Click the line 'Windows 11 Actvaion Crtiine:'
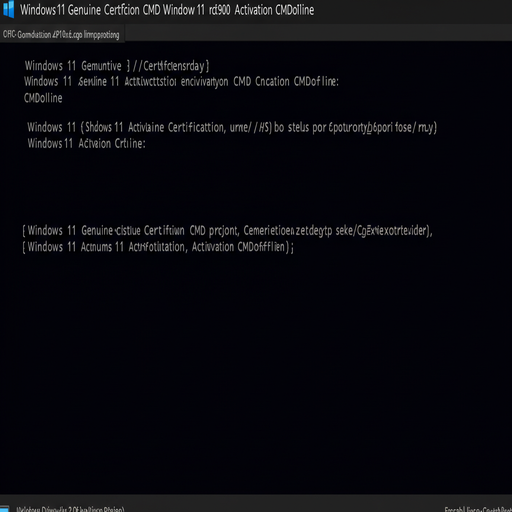512x512 pixels. tap(86, 144)
